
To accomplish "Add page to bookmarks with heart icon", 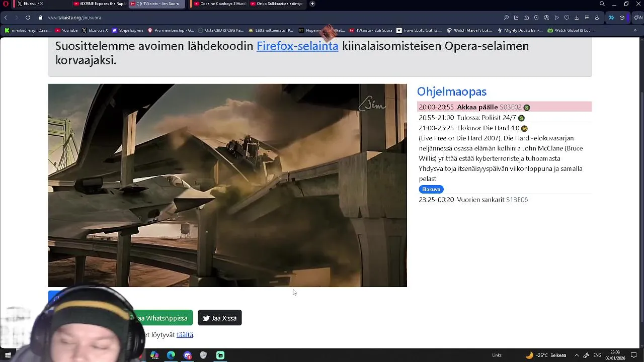I will pyautogui.click(x=567, y=18).
